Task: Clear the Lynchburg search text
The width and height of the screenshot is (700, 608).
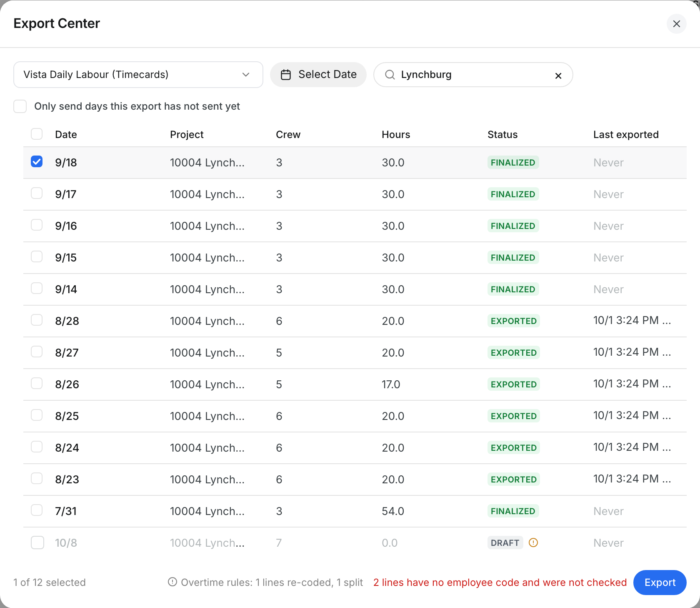Action: tap(558, 75)
